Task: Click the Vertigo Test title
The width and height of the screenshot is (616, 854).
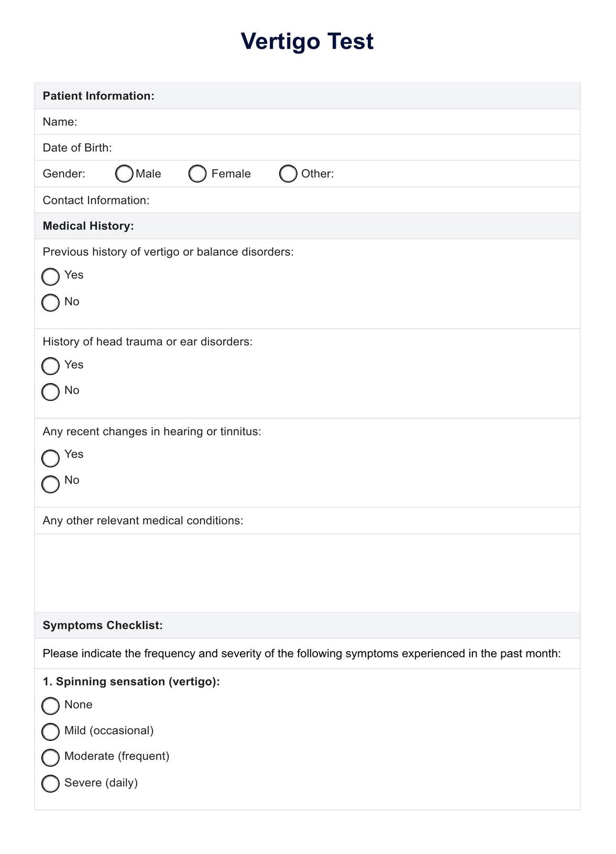Action: click(307, 41)
